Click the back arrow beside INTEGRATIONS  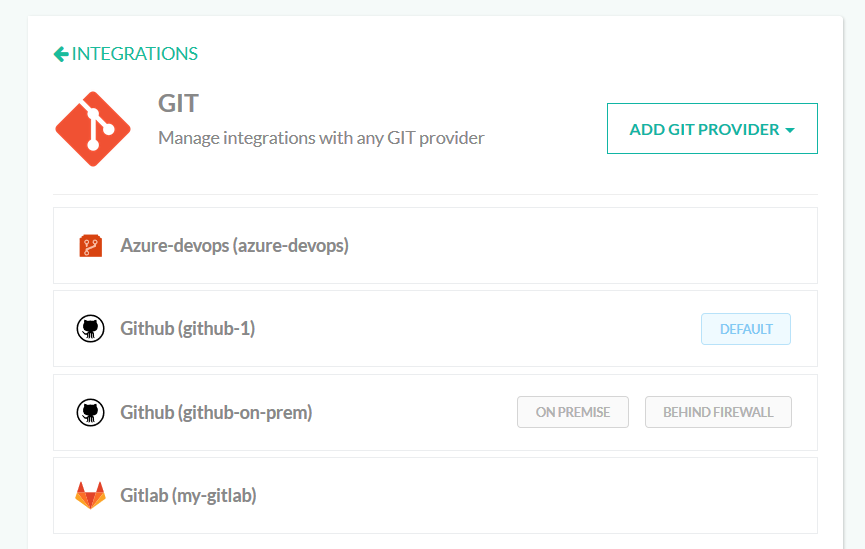click(x=61, y=54)
